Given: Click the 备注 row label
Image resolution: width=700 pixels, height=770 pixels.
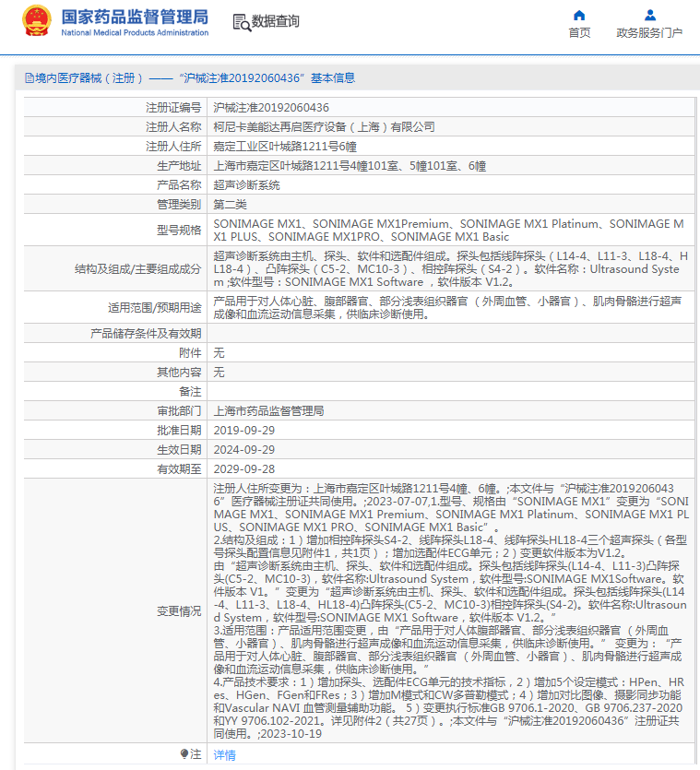Looking at the screenshot, I should tap(190, 391).
